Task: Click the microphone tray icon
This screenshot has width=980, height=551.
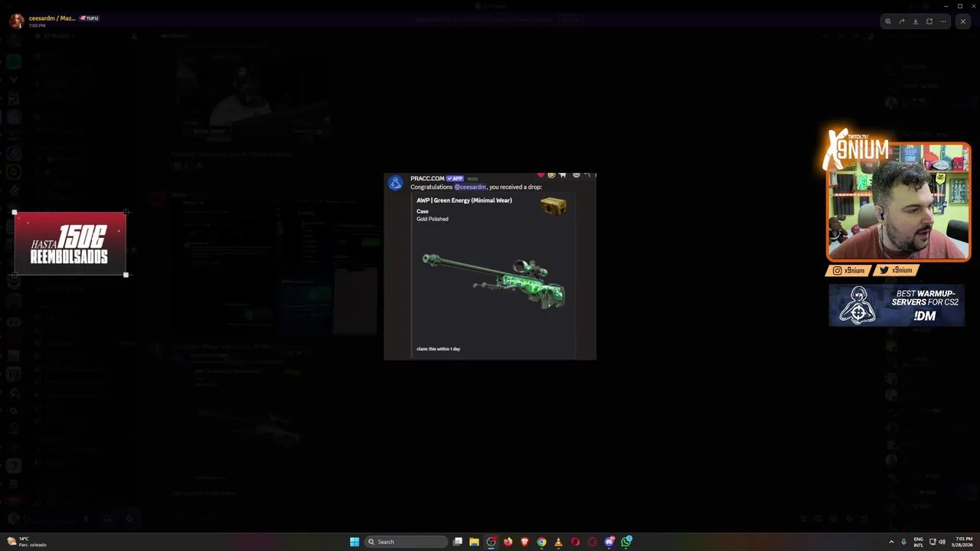Action: point(903,542)
